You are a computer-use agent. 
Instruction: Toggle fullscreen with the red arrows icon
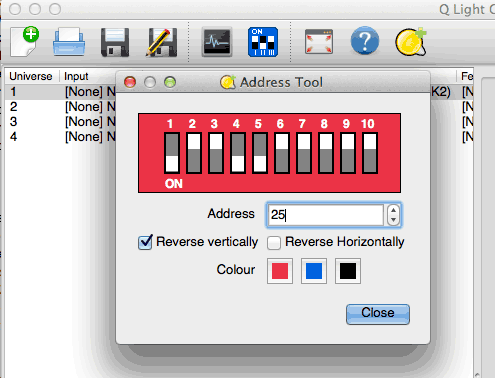[319, 42]
